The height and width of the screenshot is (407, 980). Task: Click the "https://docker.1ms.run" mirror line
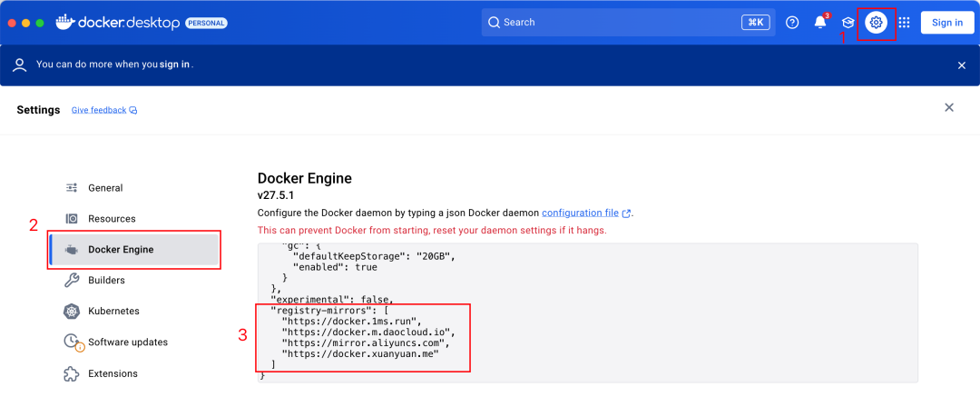tap(352, 322)
